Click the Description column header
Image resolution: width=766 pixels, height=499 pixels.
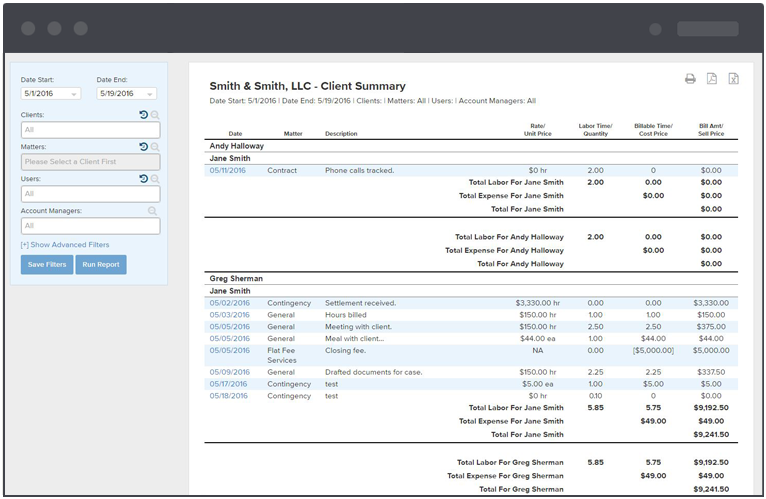(341, 133)
